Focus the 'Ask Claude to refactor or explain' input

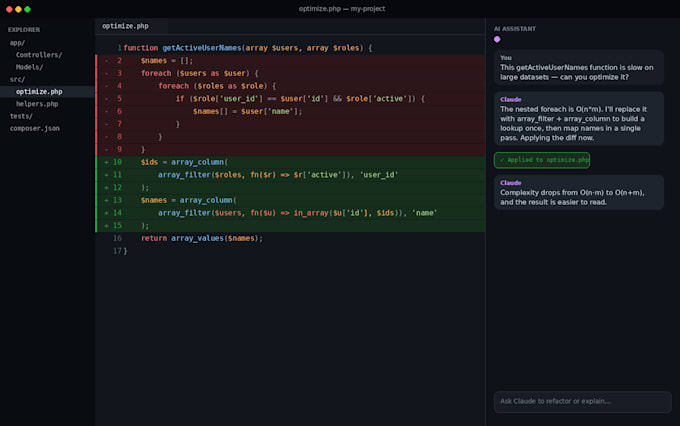(x=582, y=401)
